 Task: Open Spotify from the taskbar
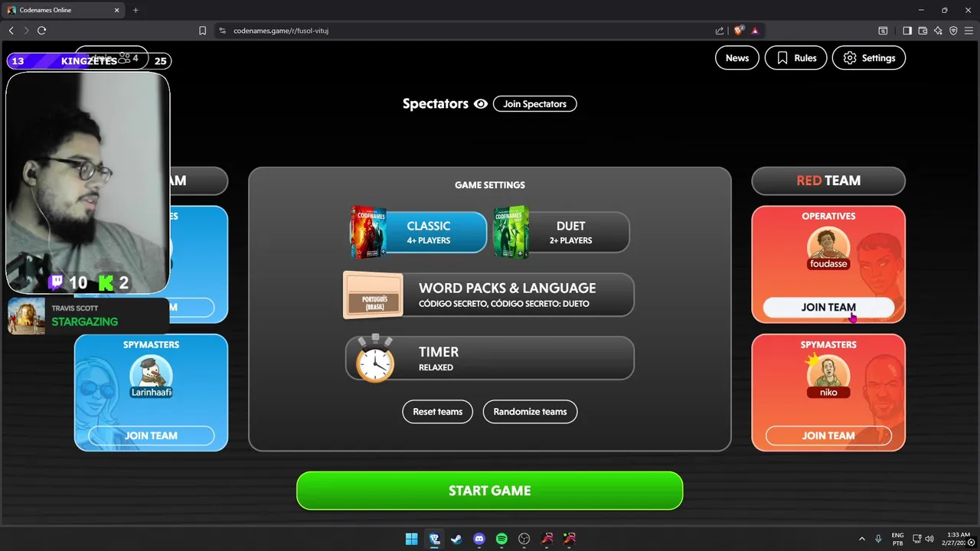[501, 539]
